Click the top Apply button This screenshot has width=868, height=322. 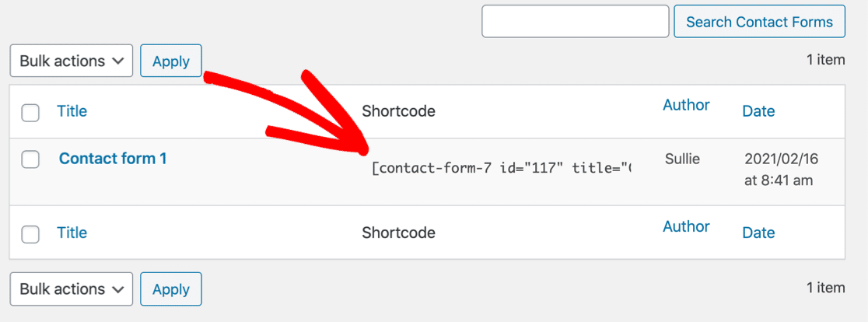(171, 61)
